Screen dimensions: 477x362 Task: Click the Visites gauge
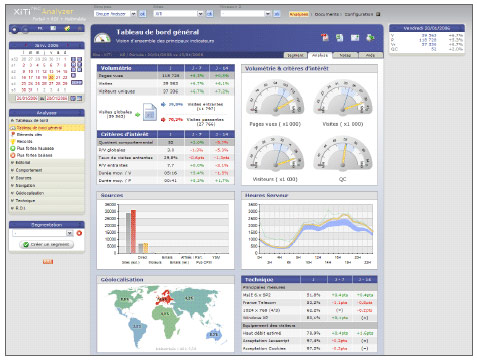(343, 98)
